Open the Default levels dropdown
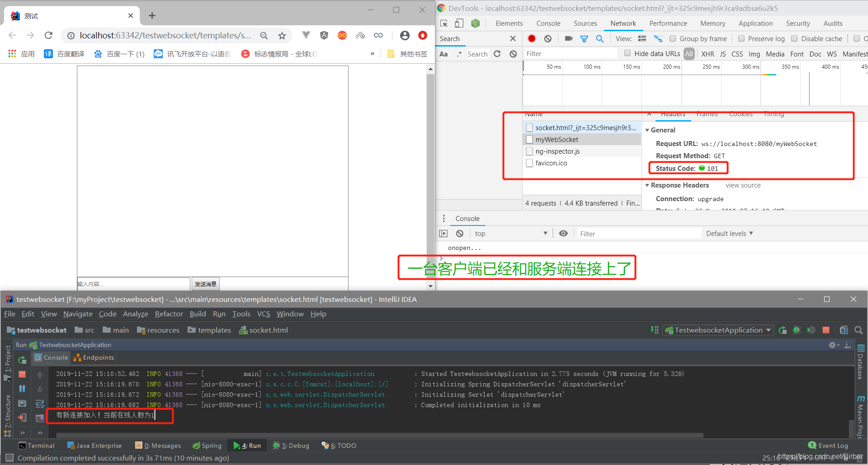This screenshot has width=868, height=465. pyautogui.click(x=729, y=233)
